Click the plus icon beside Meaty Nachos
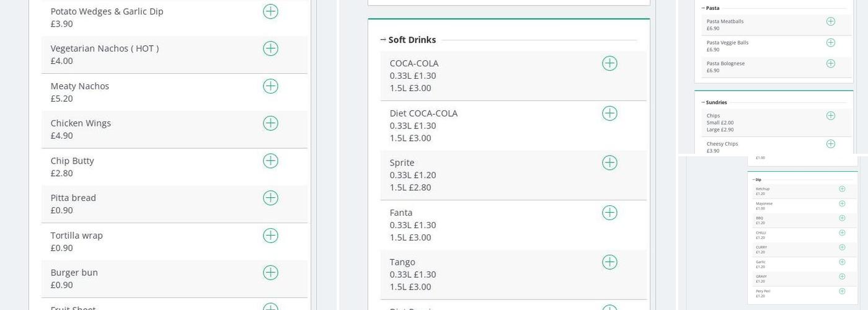This screenshot has height=310, width=868. tap(270, 86)
